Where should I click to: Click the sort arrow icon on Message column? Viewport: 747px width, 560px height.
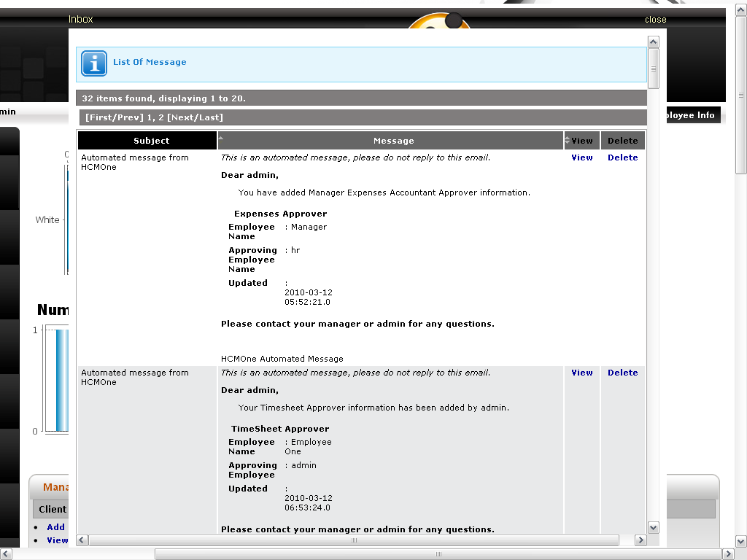pyautogui.click(x=220, y=138)
